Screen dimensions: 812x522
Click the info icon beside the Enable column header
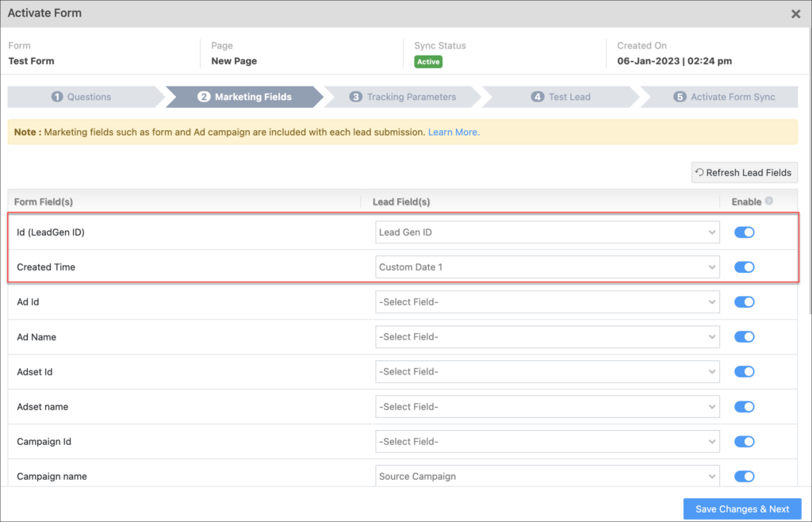coord(770,202)
